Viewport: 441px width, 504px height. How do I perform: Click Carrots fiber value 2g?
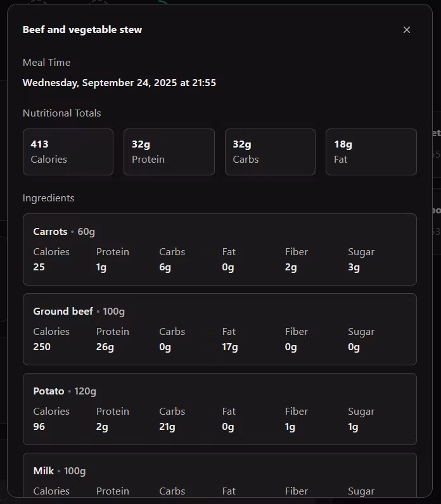point(291,267)
